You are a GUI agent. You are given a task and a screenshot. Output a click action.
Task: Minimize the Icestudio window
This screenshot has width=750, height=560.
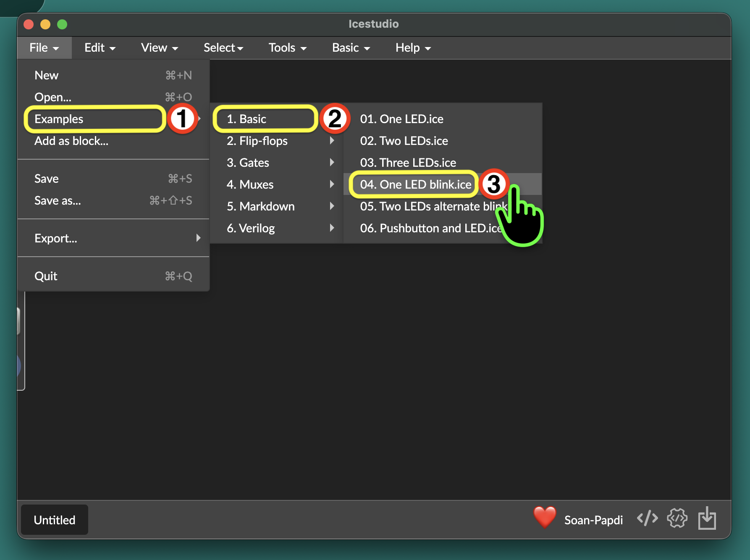(x=45, y=24)
